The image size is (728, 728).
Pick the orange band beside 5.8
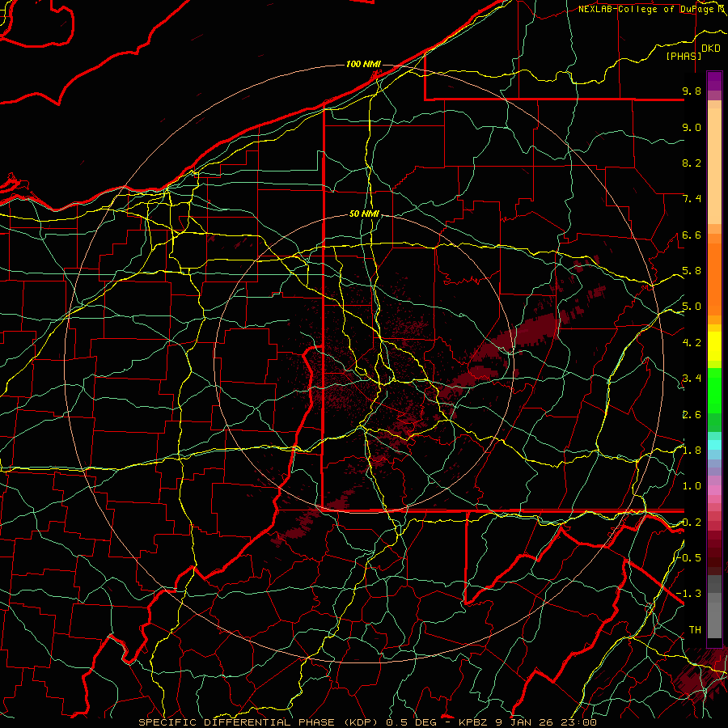714,279
